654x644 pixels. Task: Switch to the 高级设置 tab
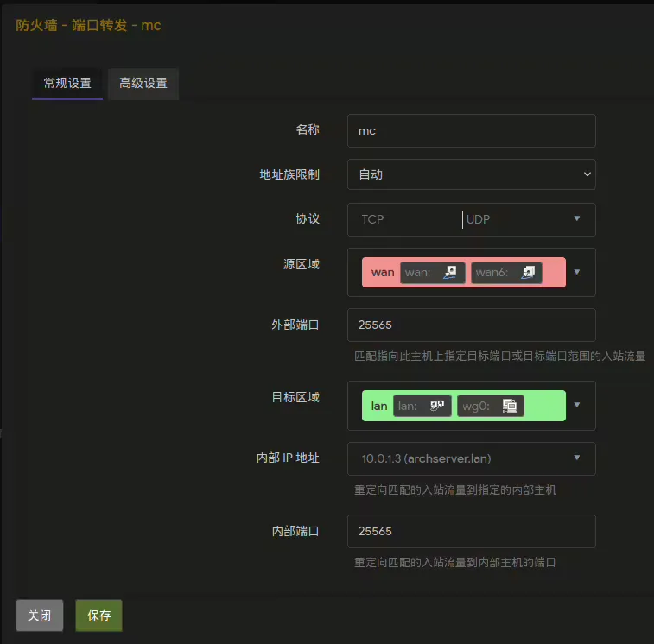pos(143,84)
